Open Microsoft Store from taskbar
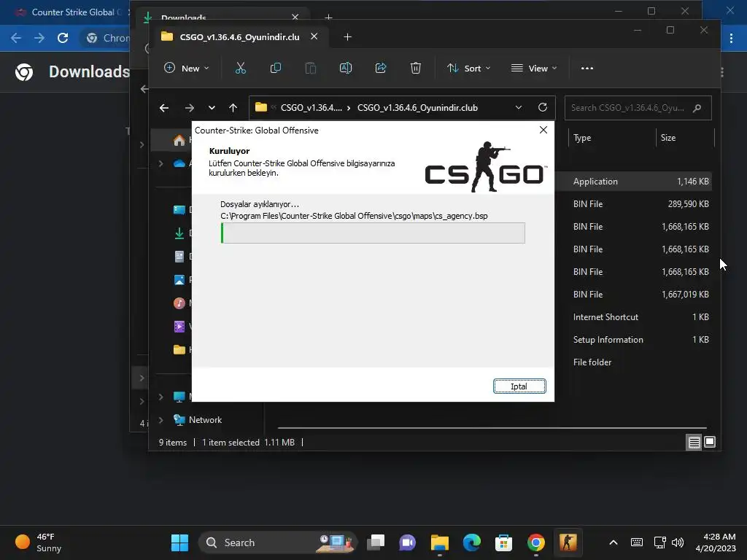747x560 pixels. [503, 542]
